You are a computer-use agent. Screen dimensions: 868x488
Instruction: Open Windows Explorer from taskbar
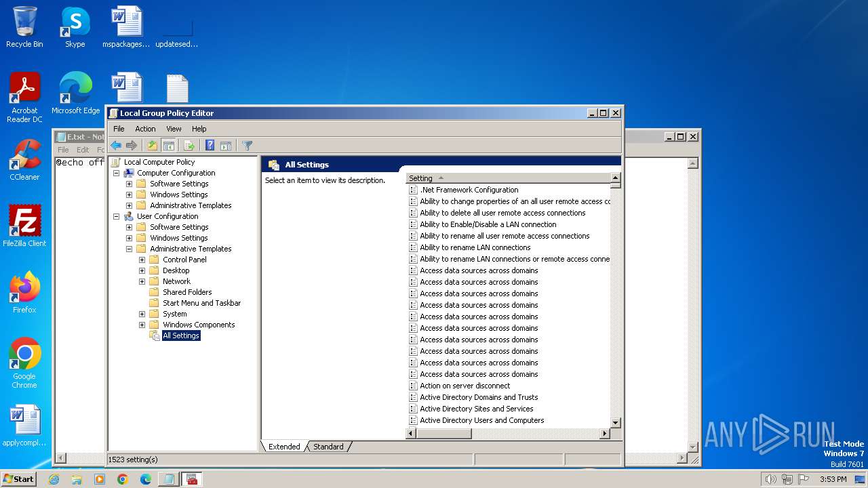[x=77, y=479]
